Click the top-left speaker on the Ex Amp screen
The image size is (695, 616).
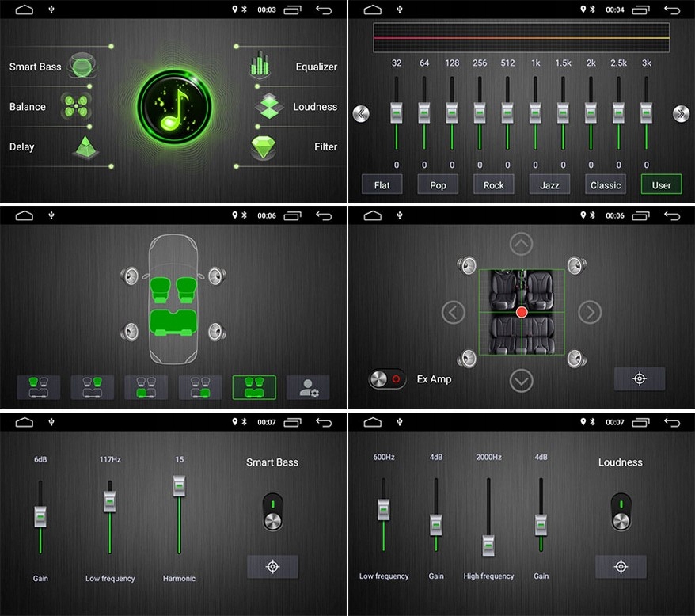467,266
